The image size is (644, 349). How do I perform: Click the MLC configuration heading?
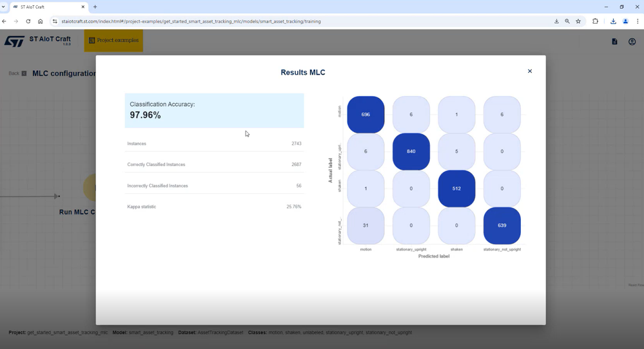tap(64, 73)
